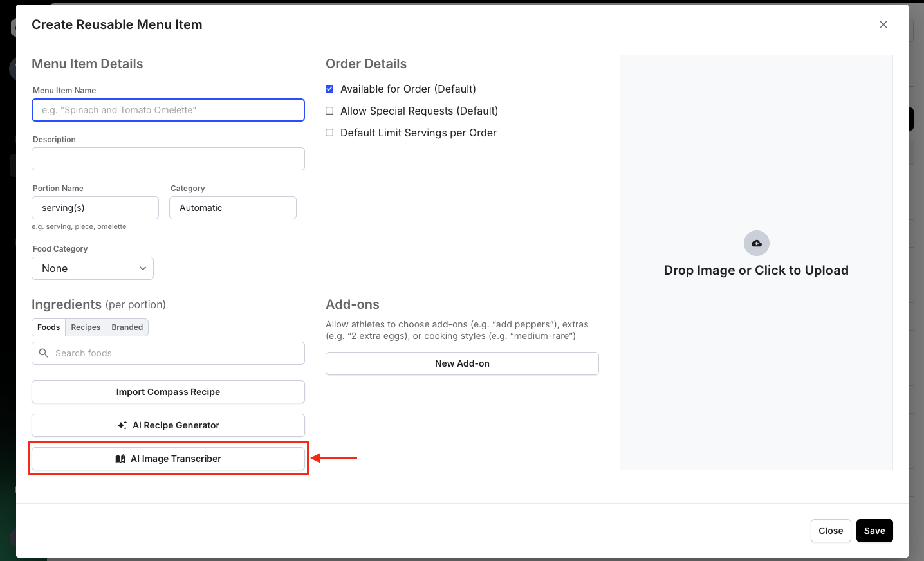Click the magnifier icon in the Search foods box
The image size is (924, 561).
(x=44, y=353)
